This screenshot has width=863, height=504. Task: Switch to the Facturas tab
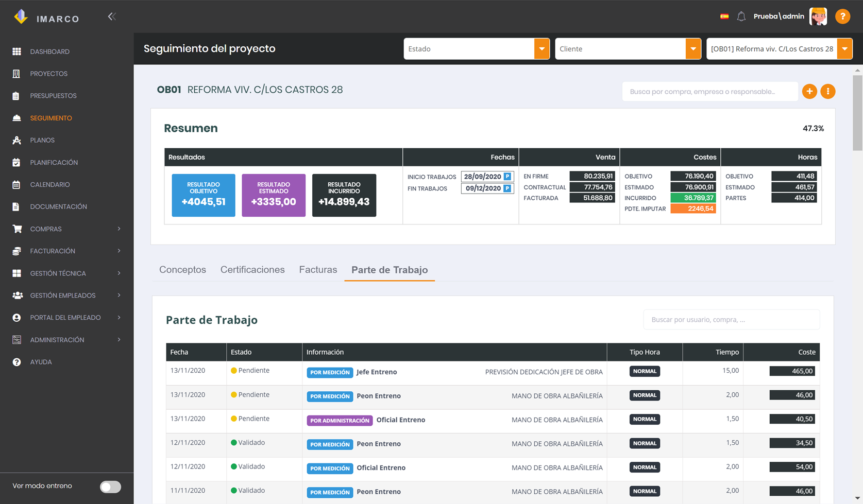[318, 270]
